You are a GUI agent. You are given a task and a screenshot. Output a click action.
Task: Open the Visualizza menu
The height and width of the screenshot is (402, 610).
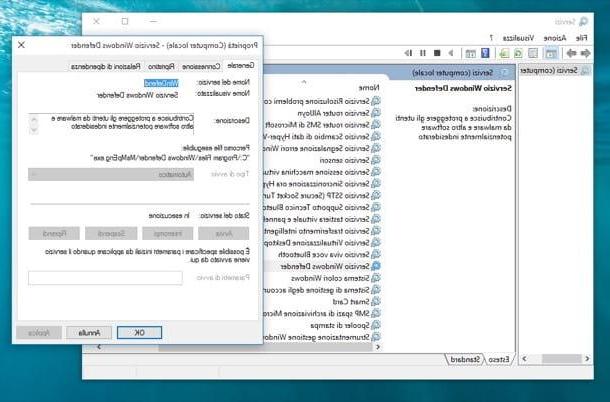518,38
